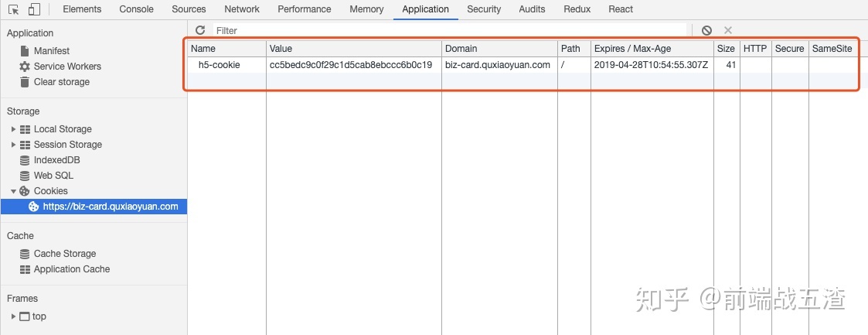Viewport: 868px width, 335px height.
Task: Open the Sources tab
Action: pyautogui.click(x=189, y=9)
